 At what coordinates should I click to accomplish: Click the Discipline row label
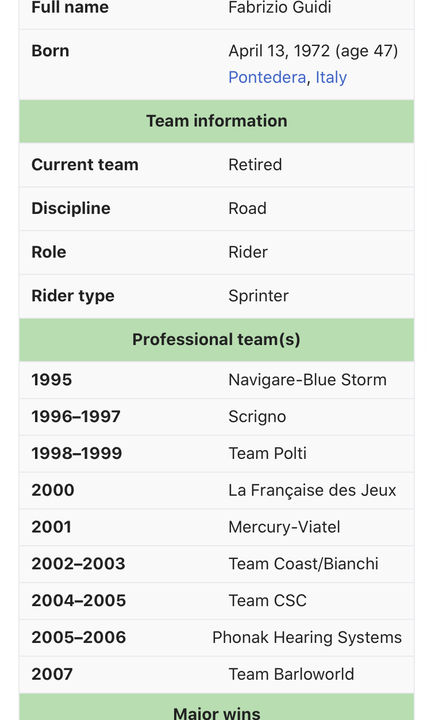point(71,208)
